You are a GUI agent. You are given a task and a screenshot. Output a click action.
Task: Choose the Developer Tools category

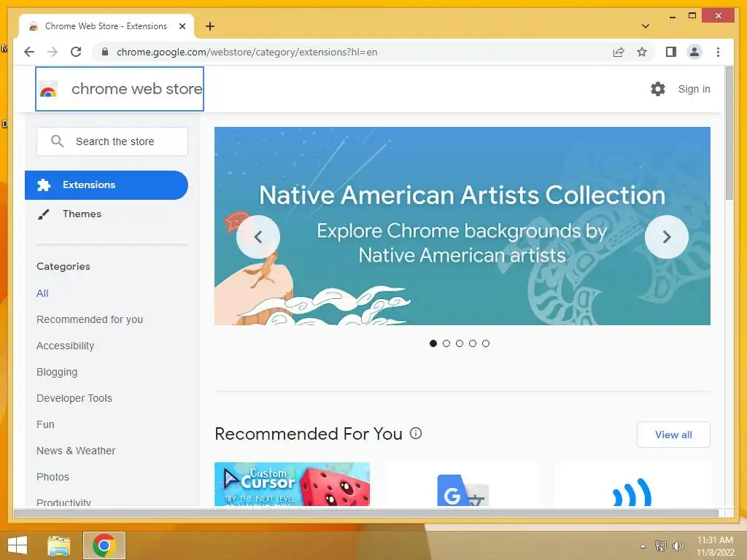[74, 398]
